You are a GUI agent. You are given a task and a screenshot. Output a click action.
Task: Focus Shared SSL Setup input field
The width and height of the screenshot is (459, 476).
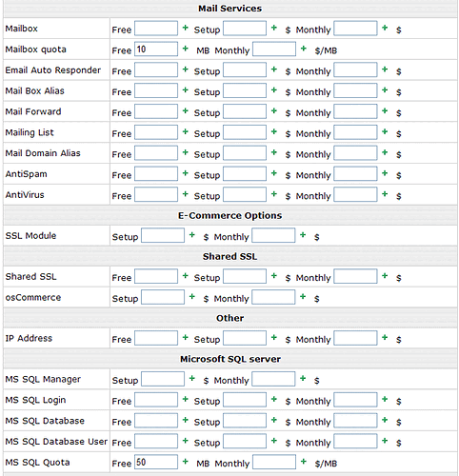(245, 276)
